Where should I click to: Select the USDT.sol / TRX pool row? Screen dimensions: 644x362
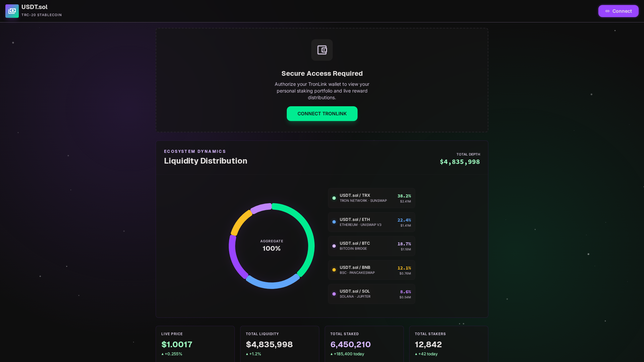pyautogui.click(x=372, y=198)
